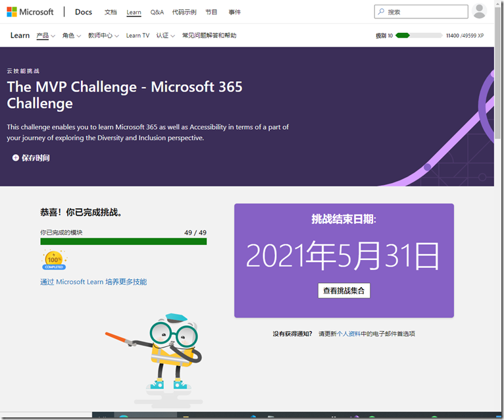Viewport: 504px width, 420px height.
Task: Click into the 搜索 search field
Action: (x=421, y=12)
